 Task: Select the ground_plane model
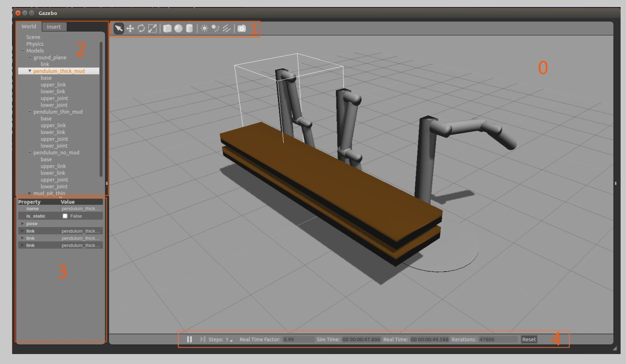click(x=50, y=58)
